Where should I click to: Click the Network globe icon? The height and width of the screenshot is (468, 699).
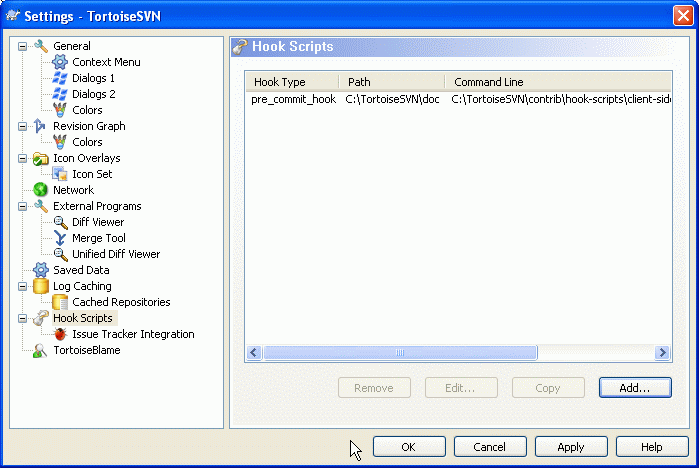pos(41,190)
